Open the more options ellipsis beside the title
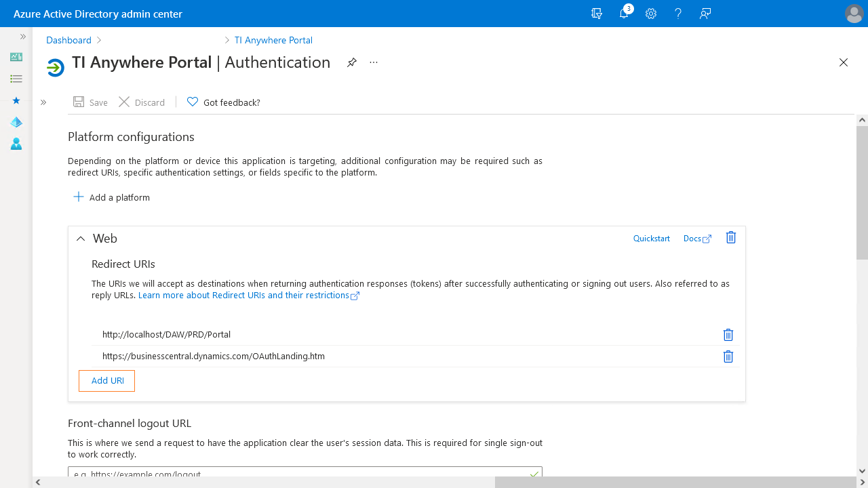 click(374, 62)
